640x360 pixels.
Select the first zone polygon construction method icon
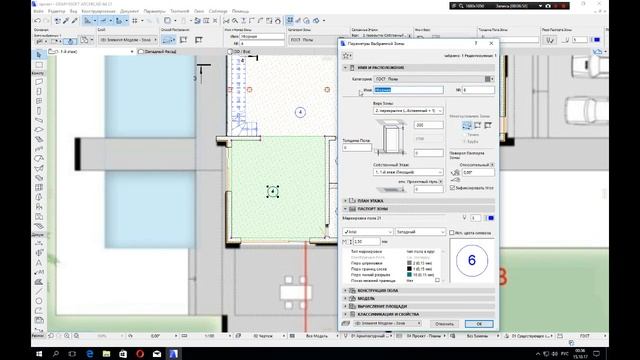(467, 125)
